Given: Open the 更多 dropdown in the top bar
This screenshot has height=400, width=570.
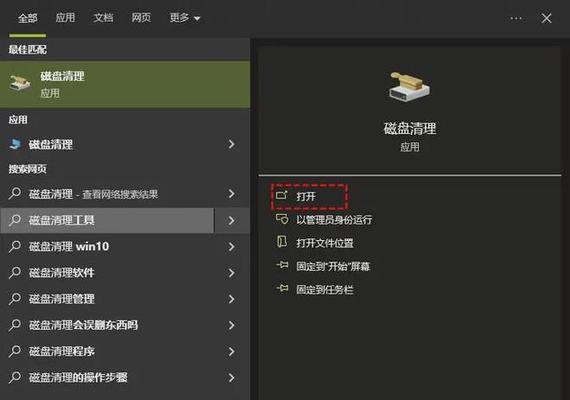Looking at the screenshot, I should tap(185, 18).
